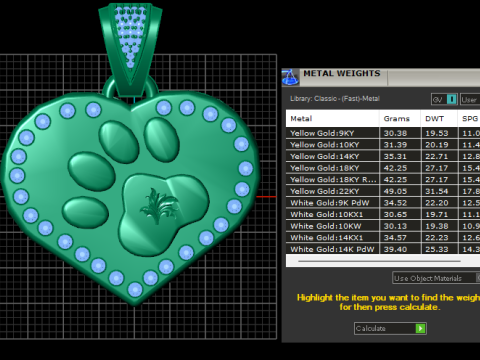
Task: Sort by the Metal column header
Action: click(x=332, y=119)
